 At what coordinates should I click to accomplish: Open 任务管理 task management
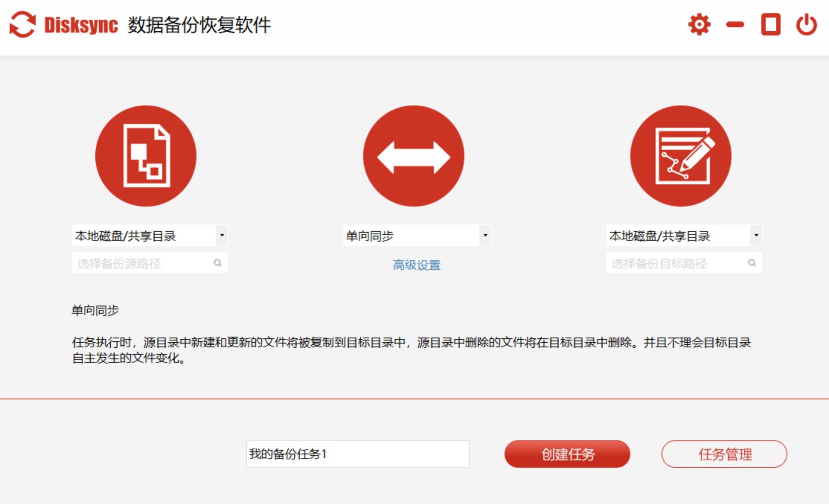click(x=724, y=453)
